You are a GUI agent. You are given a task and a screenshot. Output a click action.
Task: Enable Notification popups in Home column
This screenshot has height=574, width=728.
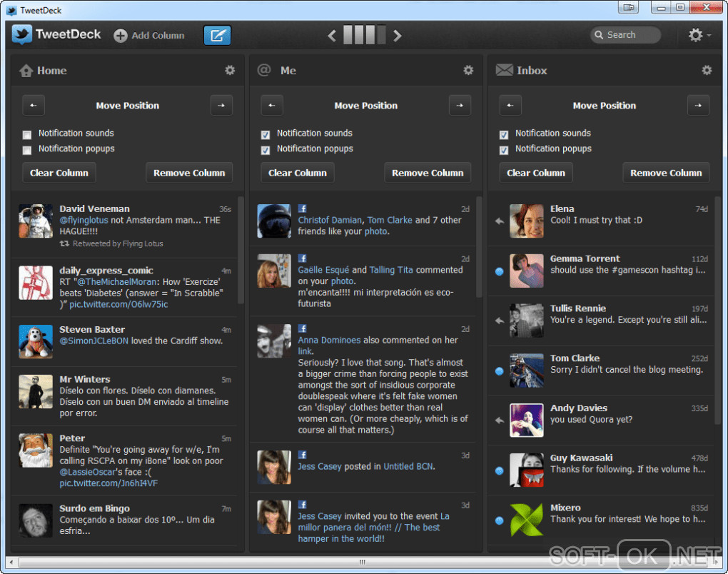coord(27,150)
